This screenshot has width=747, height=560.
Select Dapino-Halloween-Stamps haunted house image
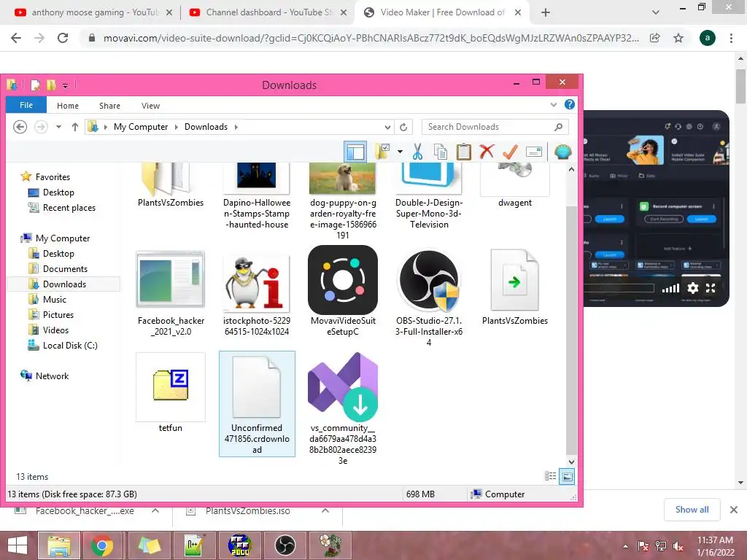tap(257, 196)
